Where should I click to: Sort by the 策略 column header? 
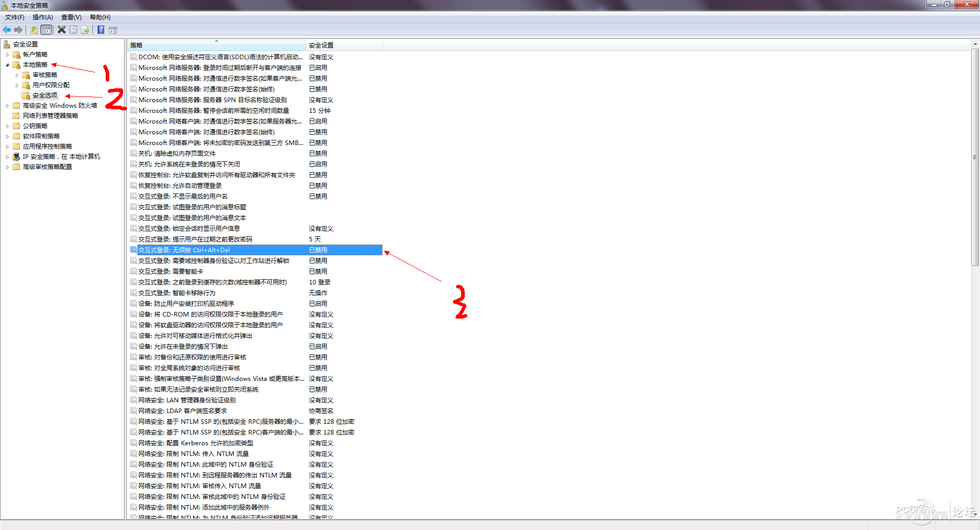pos(217,45)
